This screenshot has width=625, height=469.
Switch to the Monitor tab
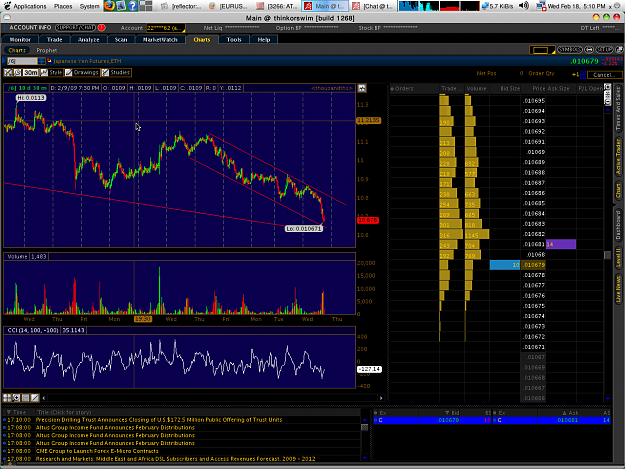(20, 39)
